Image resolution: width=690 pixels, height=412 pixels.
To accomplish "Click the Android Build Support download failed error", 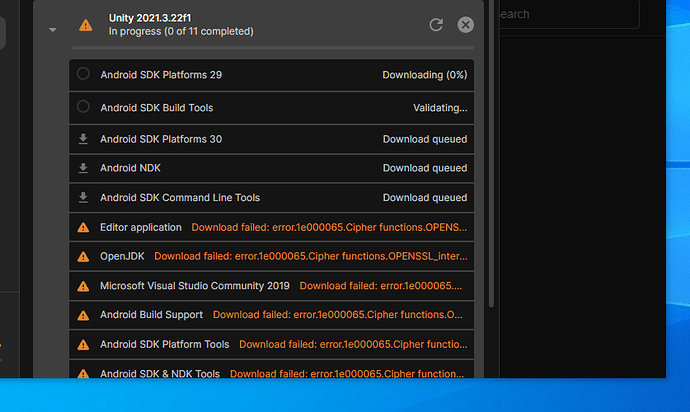I will click(338, 315).
